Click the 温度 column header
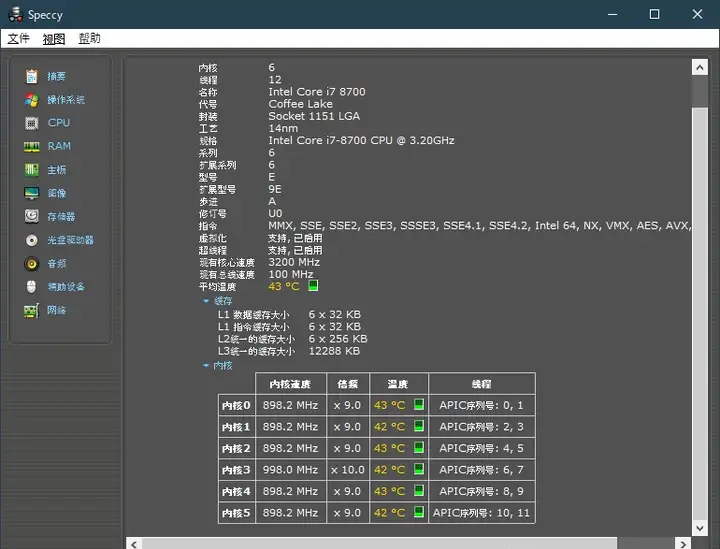 (x=398, y=384)
